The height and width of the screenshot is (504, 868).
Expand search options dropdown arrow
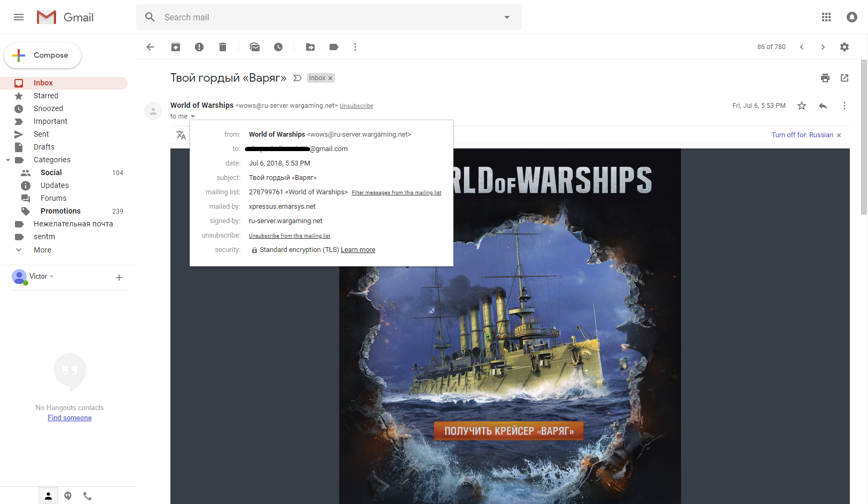(x=507, y=17)
